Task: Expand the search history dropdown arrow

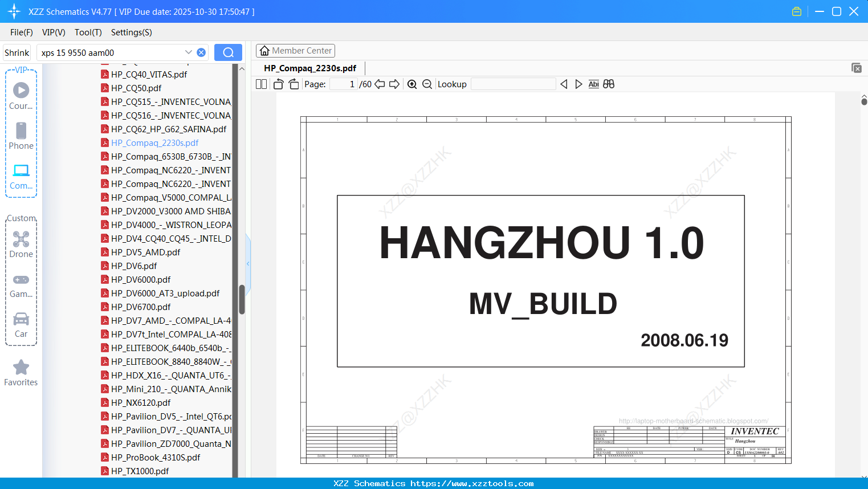Action: coord(189,52)
